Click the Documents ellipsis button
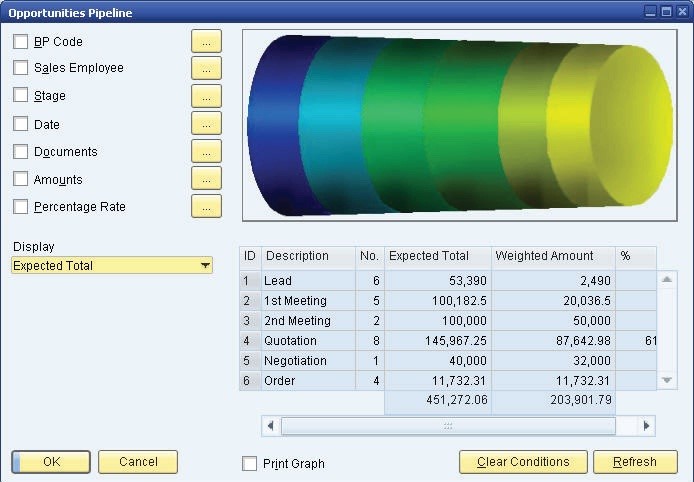The image size is (694, 482). (x=206, y=151)
